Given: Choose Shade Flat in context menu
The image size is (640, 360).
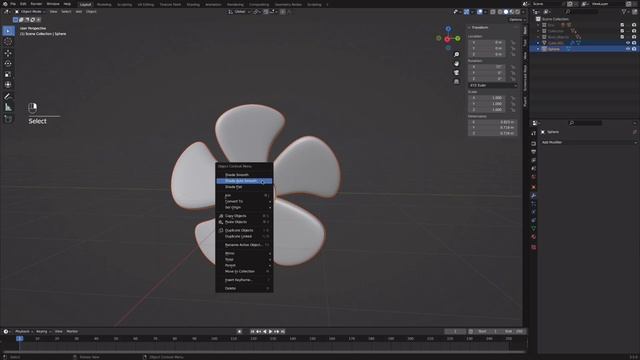Looking at the screenshot, I should pyautogui.click(x=244, y=187).
